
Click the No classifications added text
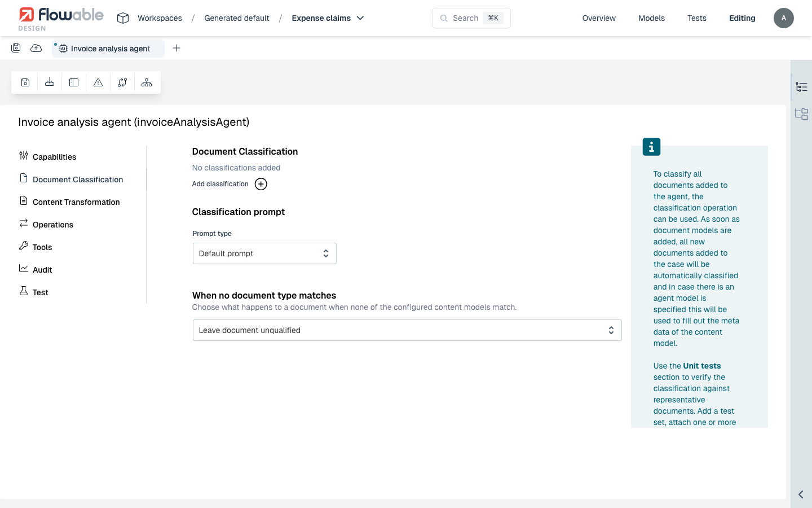click(x=236, y=168)
